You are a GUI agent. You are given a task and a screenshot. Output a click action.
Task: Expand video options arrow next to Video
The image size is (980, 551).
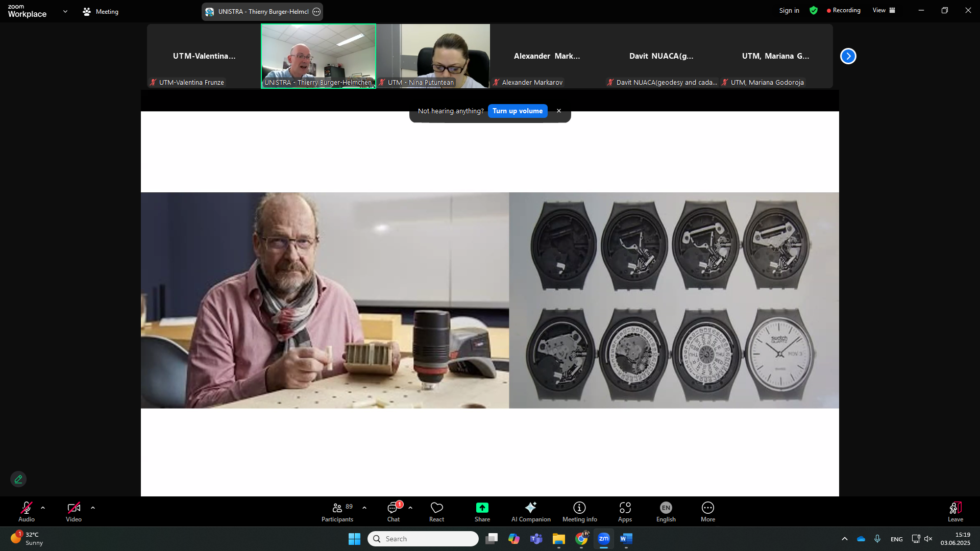click(93, 508)
